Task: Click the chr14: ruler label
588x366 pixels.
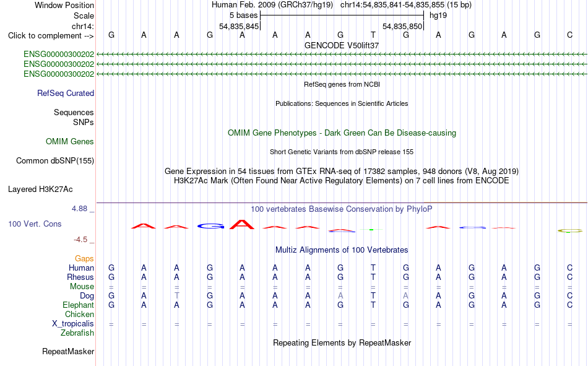Action: pyautogui.click(x=82, y=26)
